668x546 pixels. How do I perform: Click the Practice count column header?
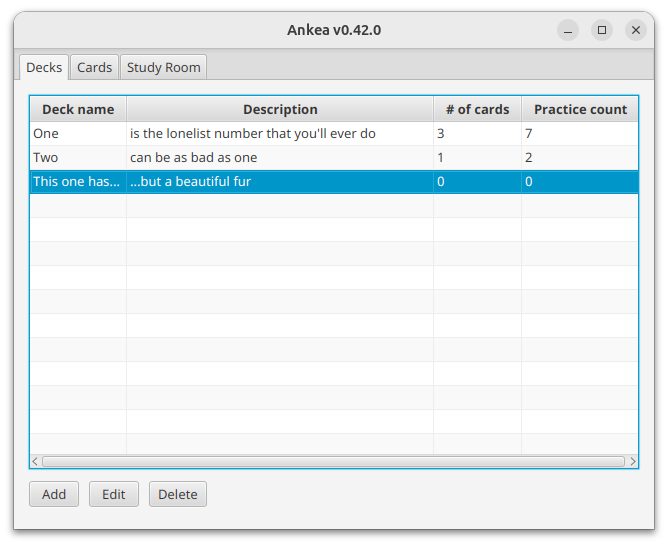click(580, 109)
